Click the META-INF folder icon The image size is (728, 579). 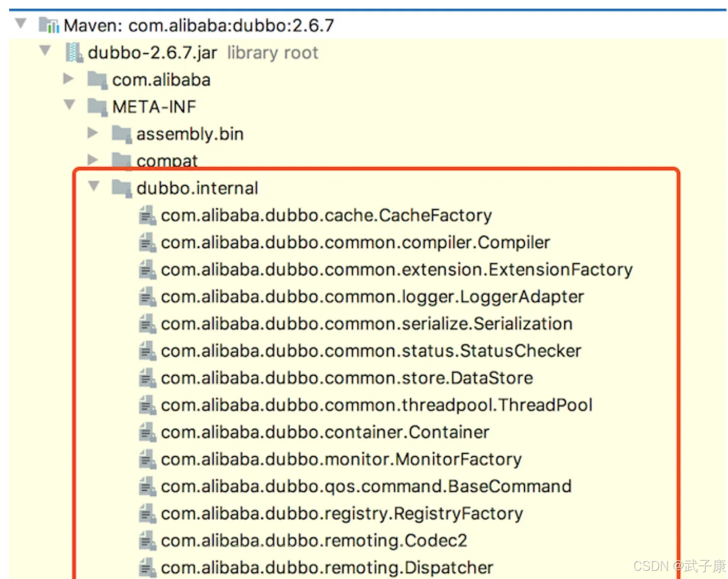97,107
